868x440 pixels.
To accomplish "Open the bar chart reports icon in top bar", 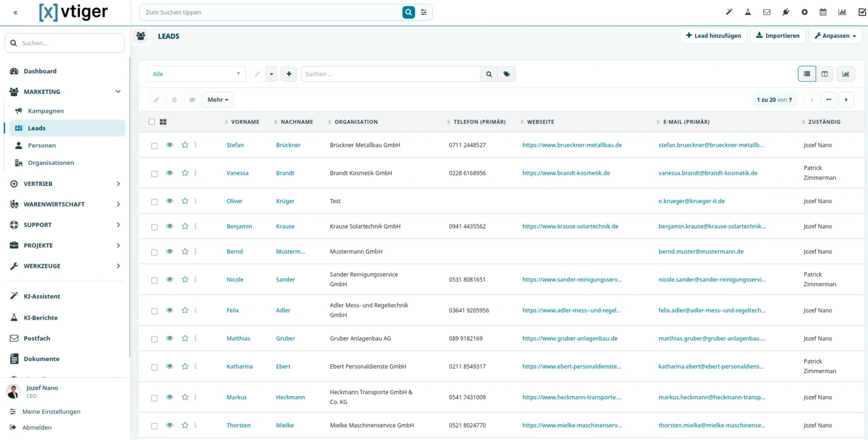I will point(842,12).
